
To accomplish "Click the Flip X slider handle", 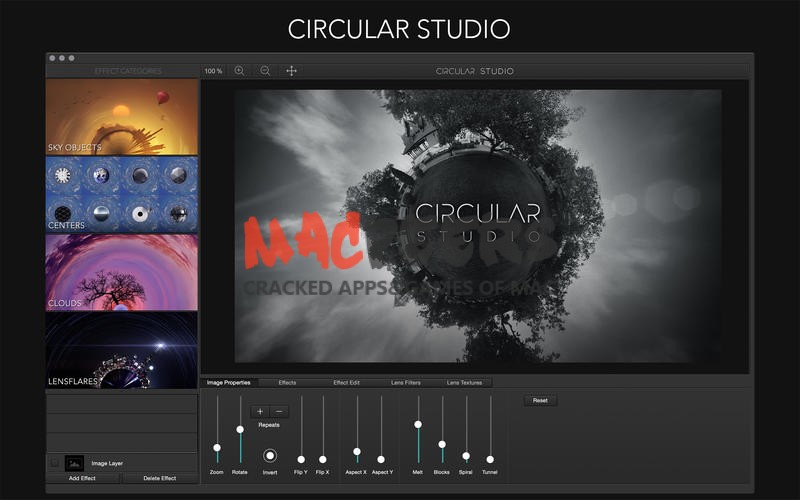I will click(322, 459).
